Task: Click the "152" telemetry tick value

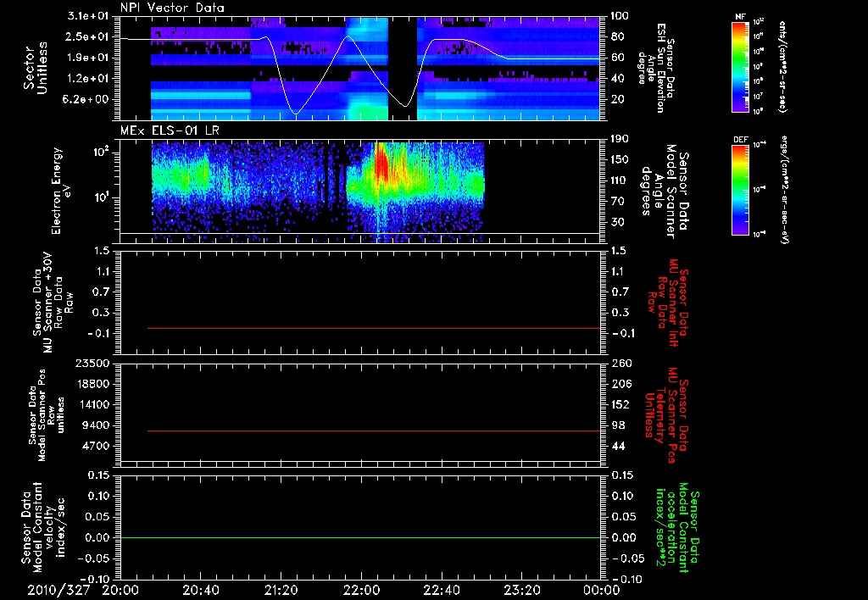Action: coord(620,404)
